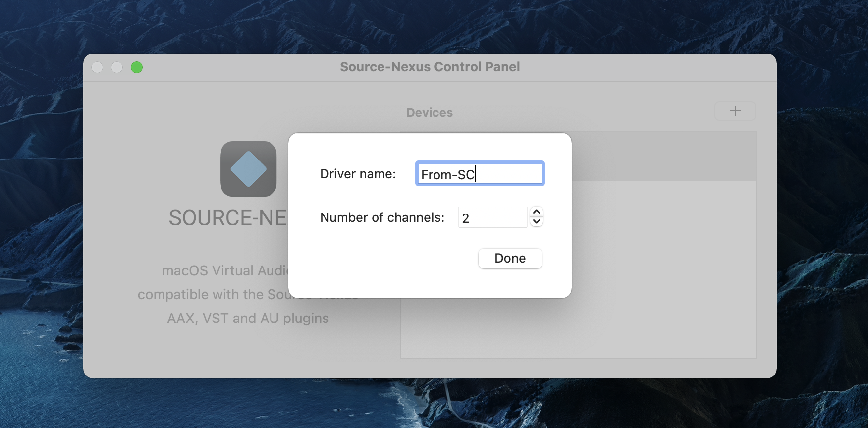
Task: Click the Source-Nexus Control Panel title bar
Action: tap(430, 67)
